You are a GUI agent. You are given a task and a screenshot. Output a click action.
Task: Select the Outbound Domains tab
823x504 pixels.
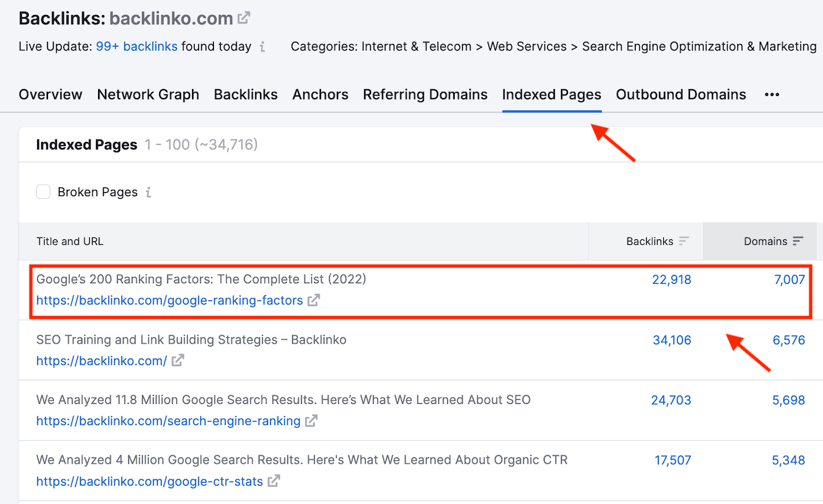[680, 95]
